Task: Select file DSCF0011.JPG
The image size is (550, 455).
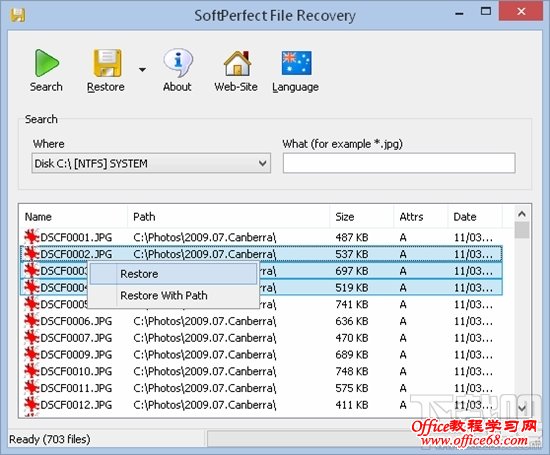Action: click(x=76, y=388)
